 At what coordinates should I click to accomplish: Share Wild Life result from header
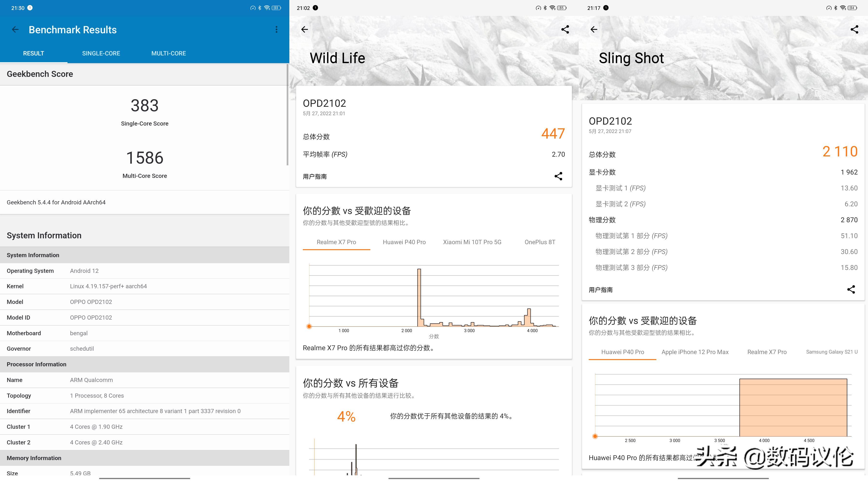tap(565, 30)
